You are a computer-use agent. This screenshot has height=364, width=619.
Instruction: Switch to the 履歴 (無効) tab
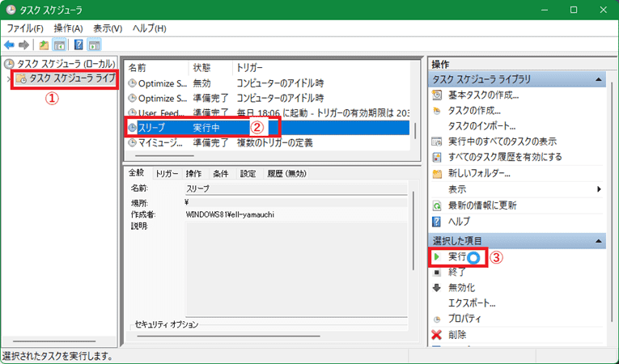[x=286, y=173]
